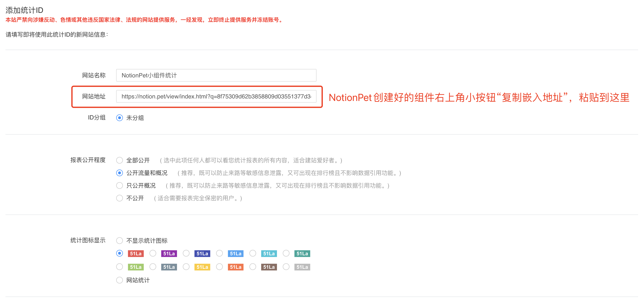This screenshot has height=302, width=644.
Task: Select radio for light blue 51La badge
Action: 220,253
